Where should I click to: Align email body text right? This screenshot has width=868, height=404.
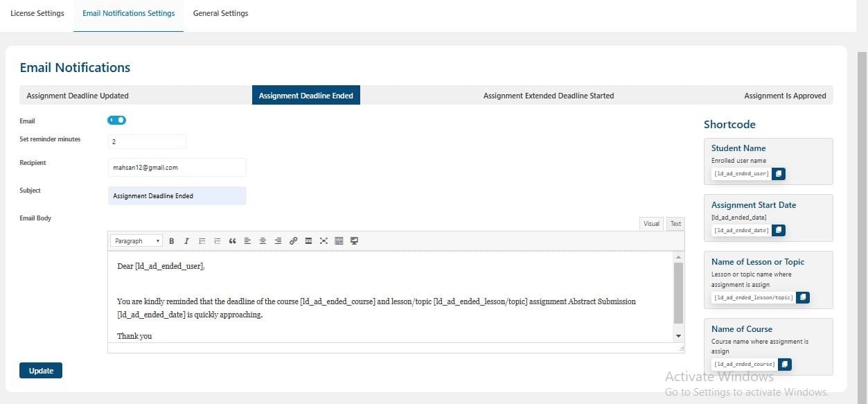[x=278, y=241]
